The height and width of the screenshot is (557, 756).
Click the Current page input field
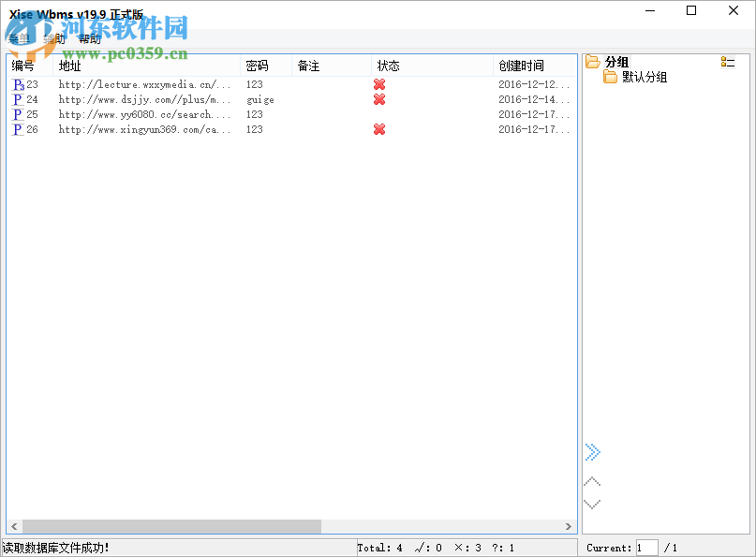645,548
